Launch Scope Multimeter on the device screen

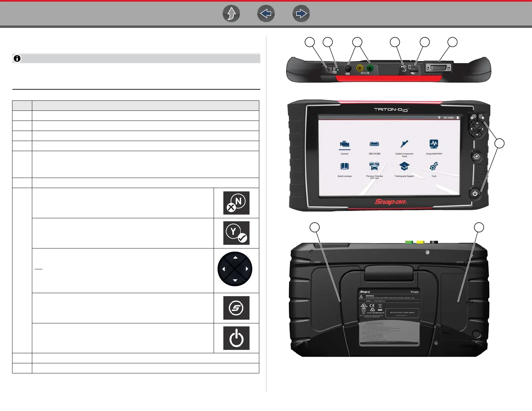[434, 147]
